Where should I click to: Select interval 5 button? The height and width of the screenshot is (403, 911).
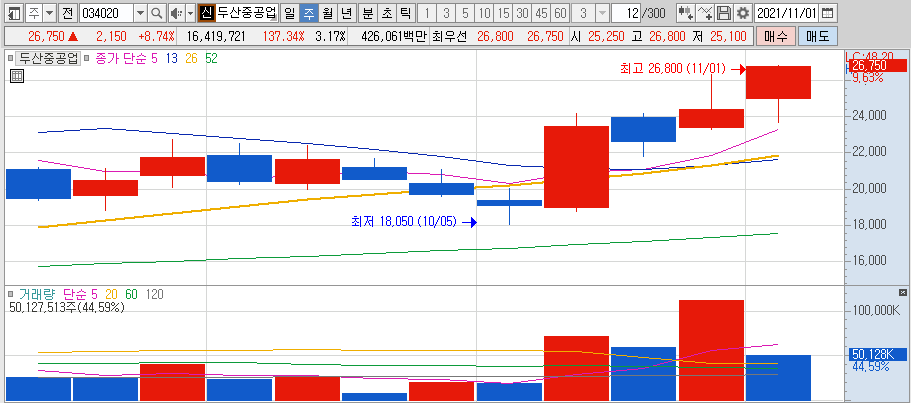(x=465, y=12)
